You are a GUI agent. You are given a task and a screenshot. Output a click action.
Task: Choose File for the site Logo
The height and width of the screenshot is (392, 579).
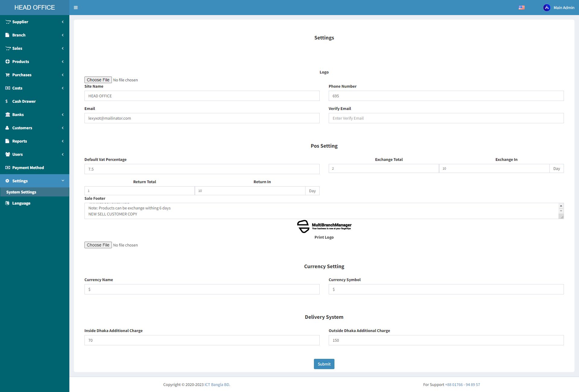[x=98, y=80]
